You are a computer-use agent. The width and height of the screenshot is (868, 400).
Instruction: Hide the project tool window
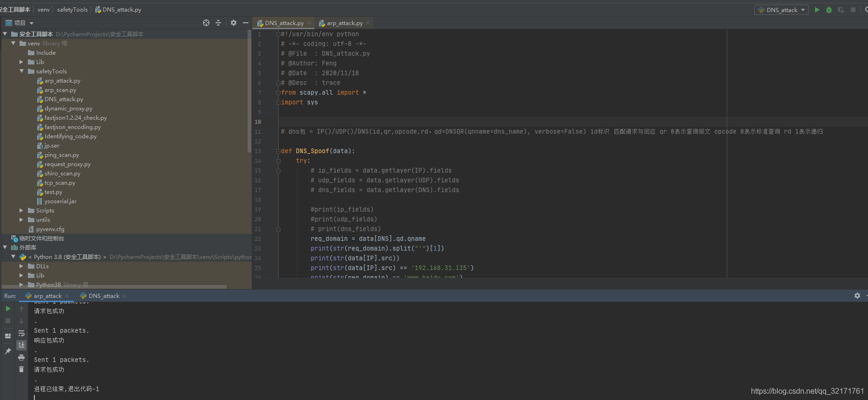click(x=246, y=23)
